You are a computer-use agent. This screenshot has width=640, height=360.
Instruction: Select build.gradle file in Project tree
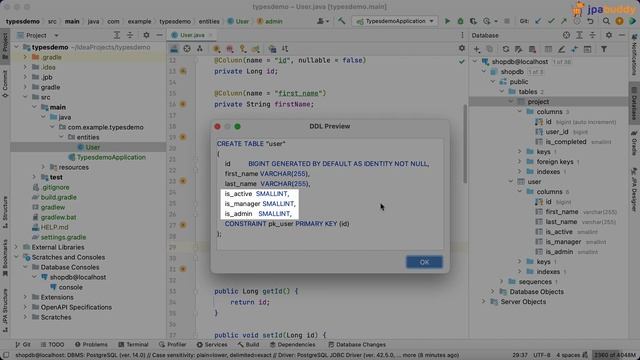click(x=58, y=197)
